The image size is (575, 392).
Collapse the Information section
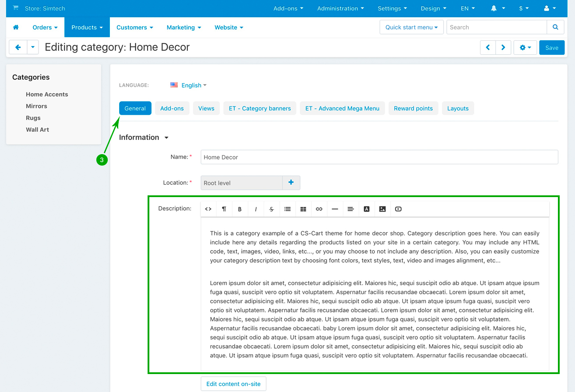click(144, 138)
